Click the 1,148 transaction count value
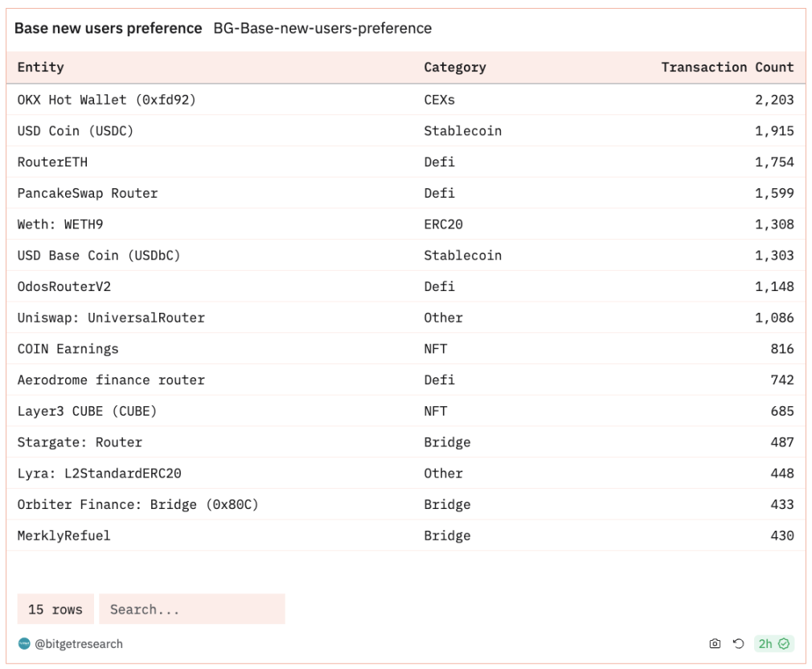Image resolution: width=812 pixels, height=669 pixels. 774,286
